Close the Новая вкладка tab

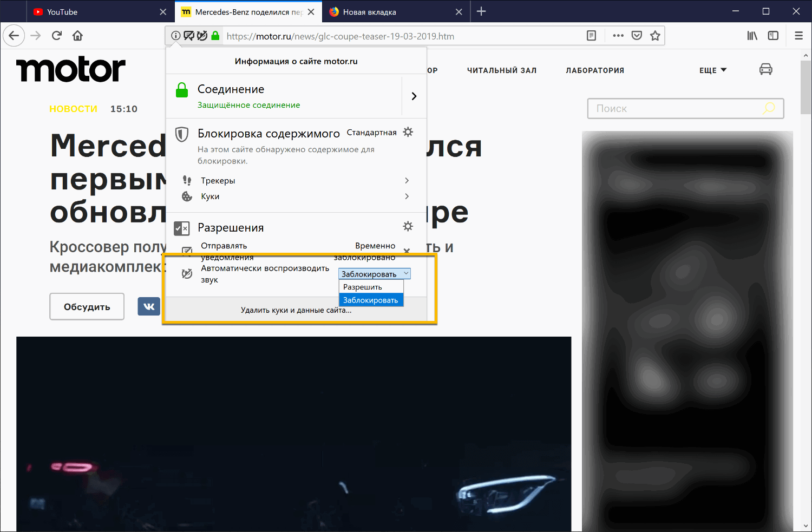tap(459, 12)
